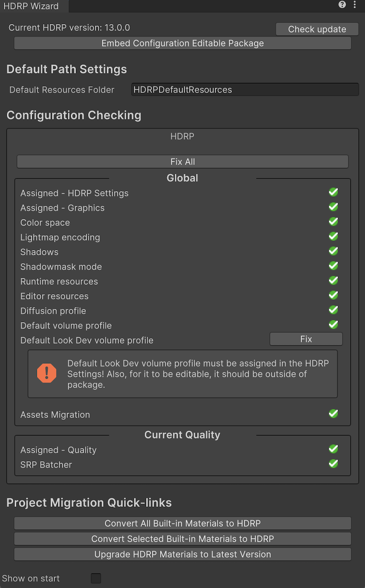The image size is (365, 588).
Task: Click Convert Selected Built-in Materials to HDRP
Action: tap(182, 539)
